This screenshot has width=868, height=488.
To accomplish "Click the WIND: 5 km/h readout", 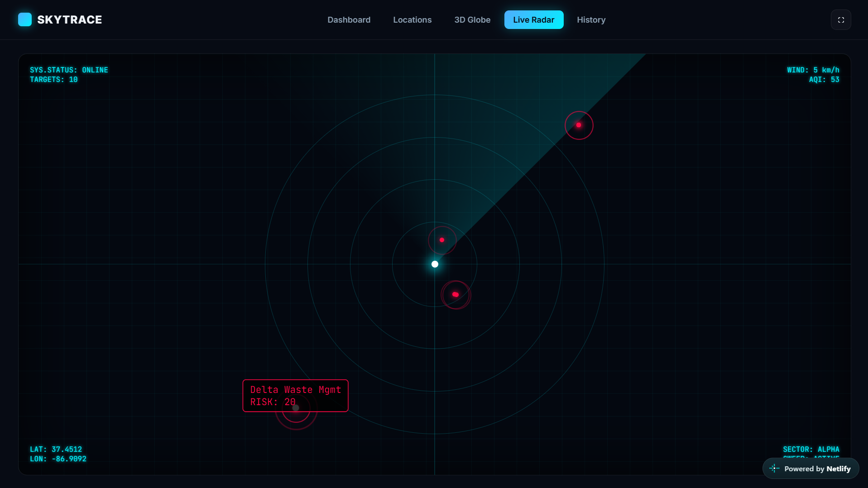I will (x=813, y=70).
